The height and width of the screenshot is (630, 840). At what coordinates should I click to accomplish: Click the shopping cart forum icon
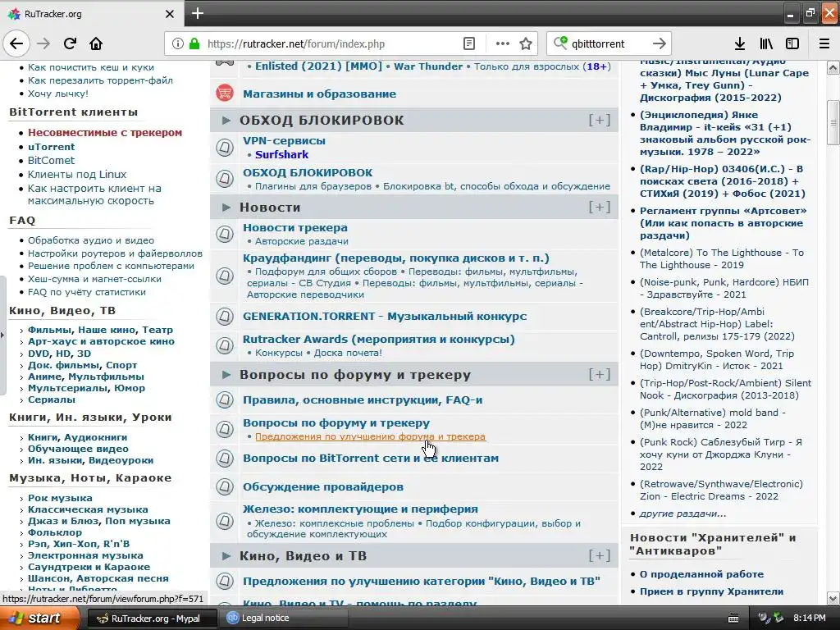point(225,94)
